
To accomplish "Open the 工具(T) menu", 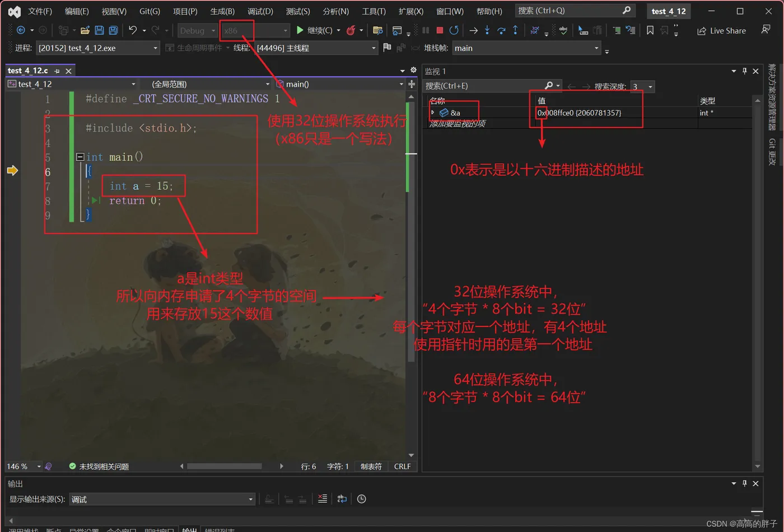I will 374,11.
